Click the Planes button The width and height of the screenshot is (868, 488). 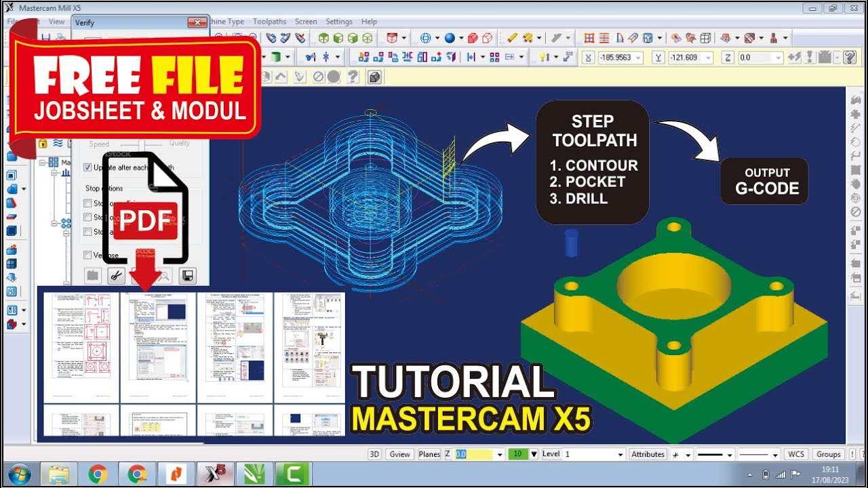click(429, 454)
